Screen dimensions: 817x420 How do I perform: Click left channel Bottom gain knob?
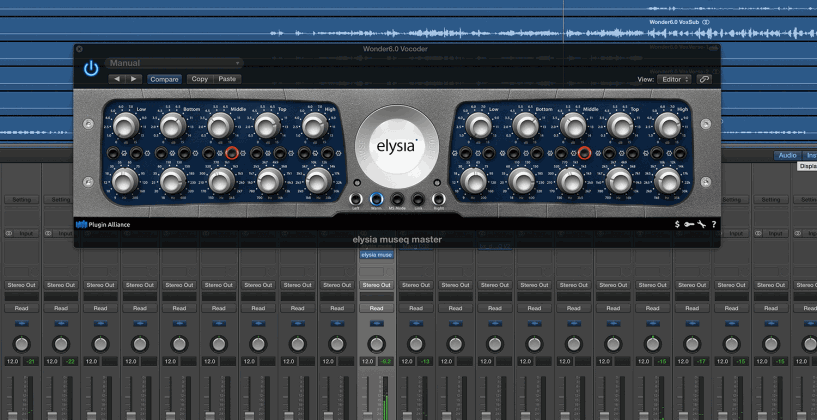[x=173, y=126]
